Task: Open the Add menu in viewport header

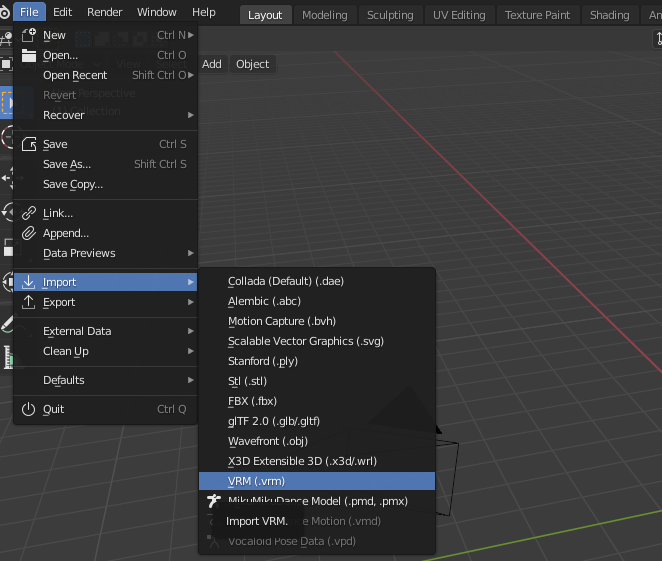Action: [212, 64]
